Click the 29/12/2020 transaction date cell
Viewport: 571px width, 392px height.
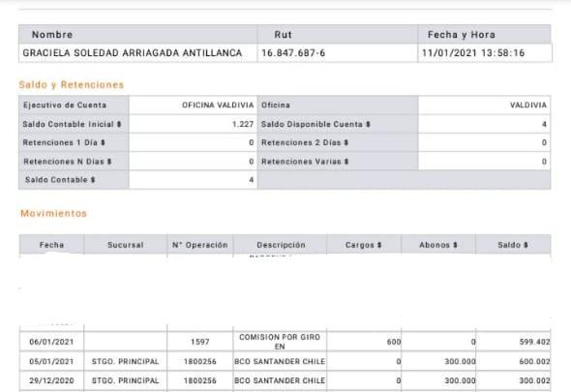click(51, 380)
